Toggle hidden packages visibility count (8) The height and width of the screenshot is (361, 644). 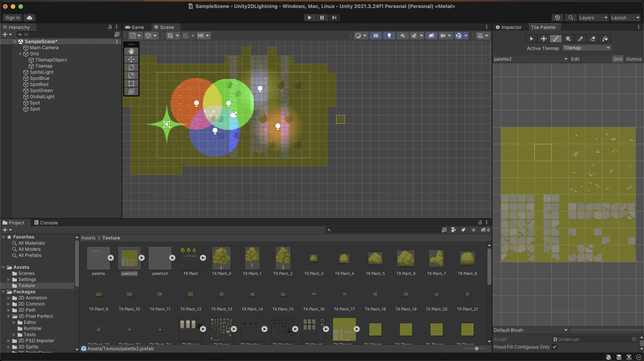point(485,230)
